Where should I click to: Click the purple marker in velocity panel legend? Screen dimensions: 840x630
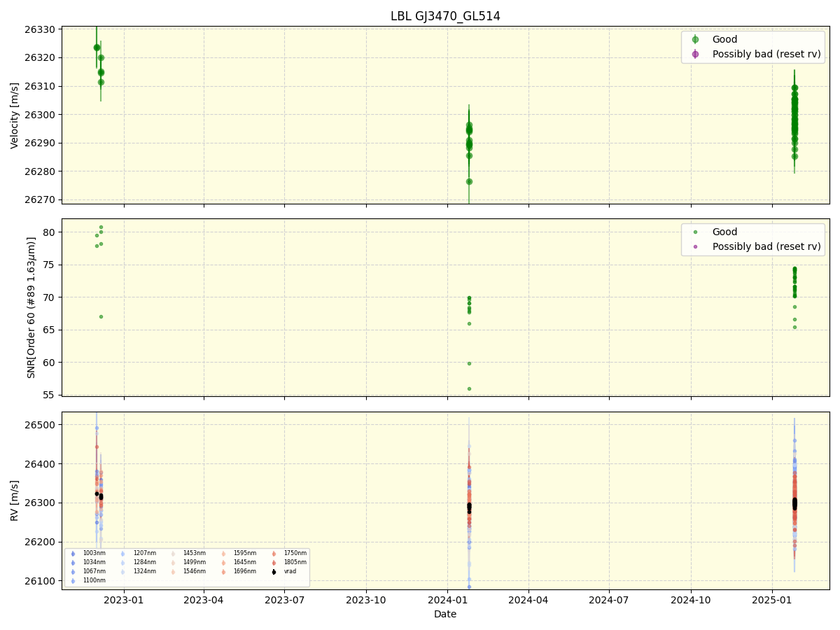(695, 54)
